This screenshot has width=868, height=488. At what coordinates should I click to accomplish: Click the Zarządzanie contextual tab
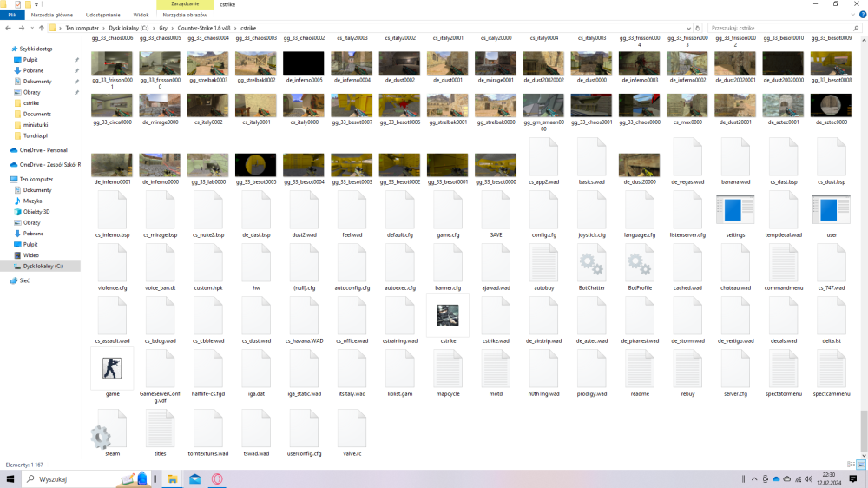point(185,3)
